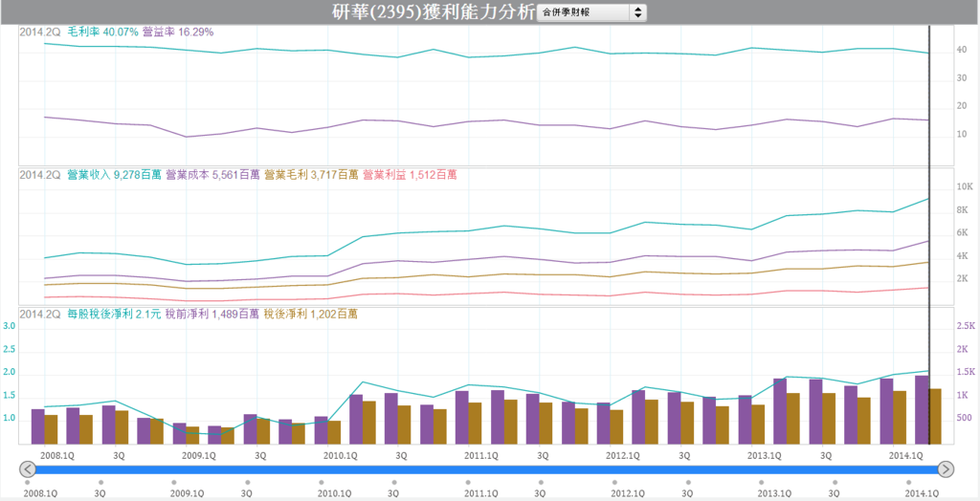This screenshot has height=501, width=980.
Task: Click the first gold bar above 2008.1Q
Action: coord(51,429)
